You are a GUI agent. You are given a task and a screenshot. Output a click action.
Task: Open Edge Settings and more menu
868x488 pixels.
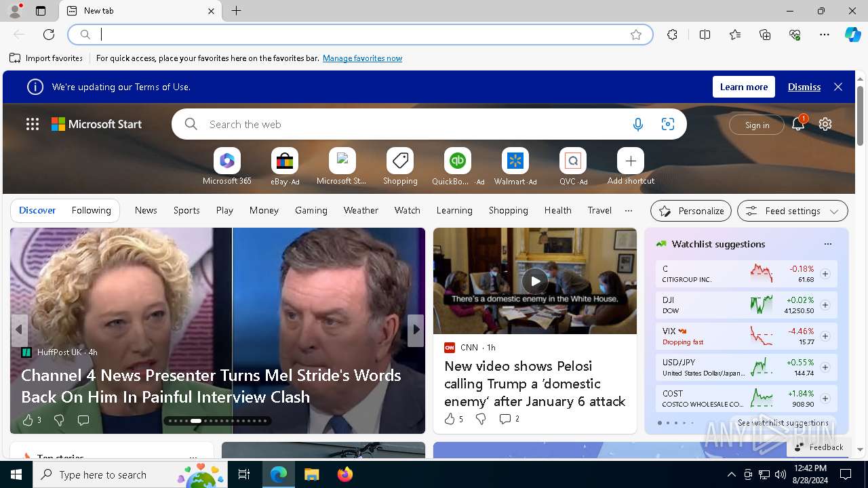825,35
